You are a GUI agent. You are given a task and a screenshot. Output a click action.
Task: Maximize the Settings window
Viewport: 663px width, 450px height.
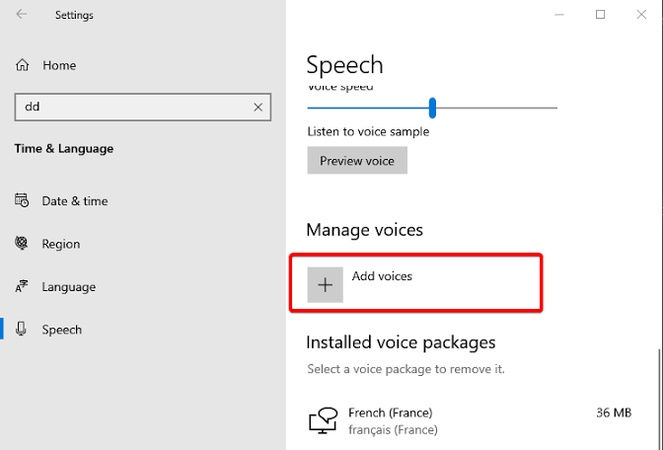tap(600, 15)
